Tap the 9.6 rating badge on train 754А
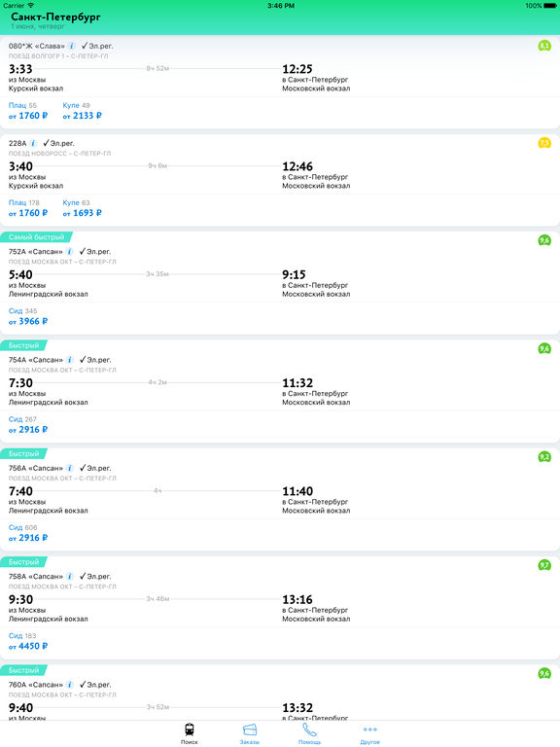Image resolution: width=560 pixels, height=747 pixels. [x=544, y=349]
